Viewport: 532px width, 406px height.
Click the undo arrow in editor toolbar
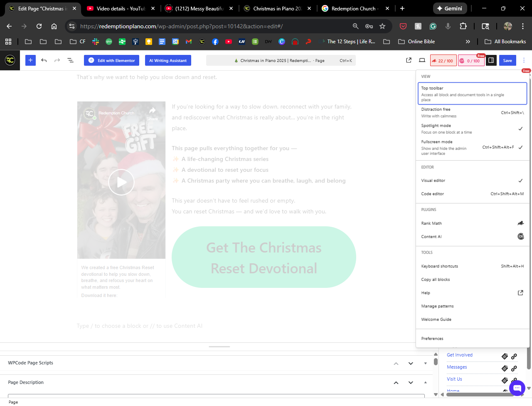[x=44, y=60]
